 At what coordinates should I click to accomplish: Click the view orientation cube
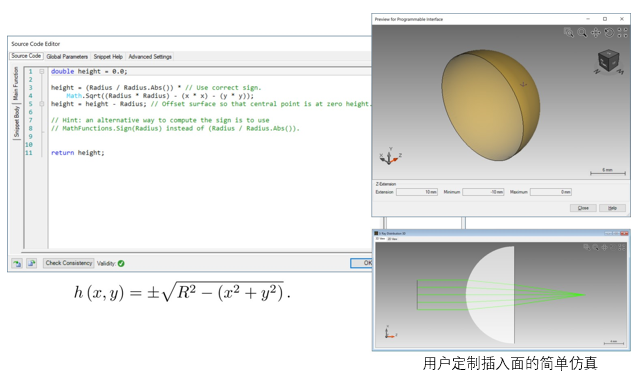pyautogui.click(x=609, y=61)
